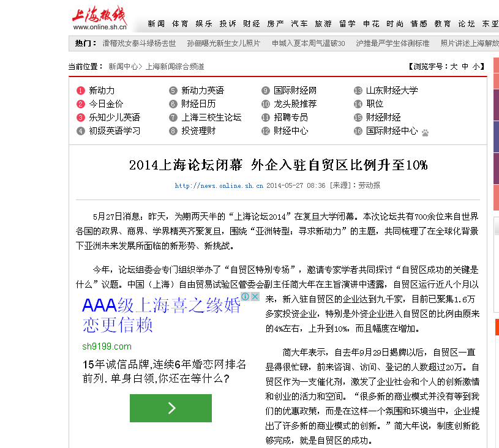The height and width of the screenshot is (448, 499).
Task: Open sponsored link 上海三校生论坛
Action: coord(211,118)
